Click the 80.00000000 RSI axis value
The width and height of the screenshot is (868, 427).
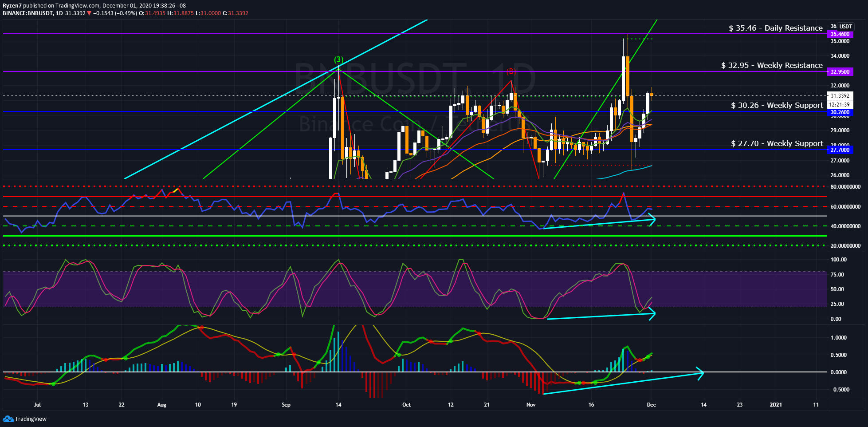pyautogui.click(x=845, y=187)
